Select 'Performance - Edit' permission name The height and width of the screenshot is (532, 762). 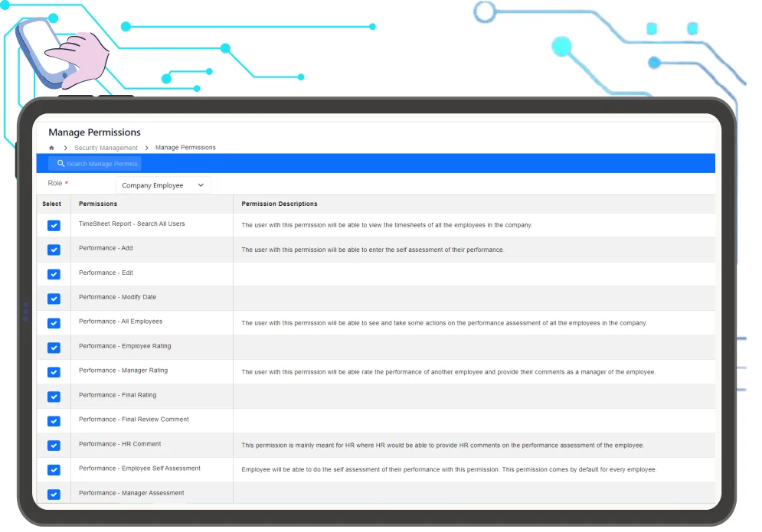106,273
